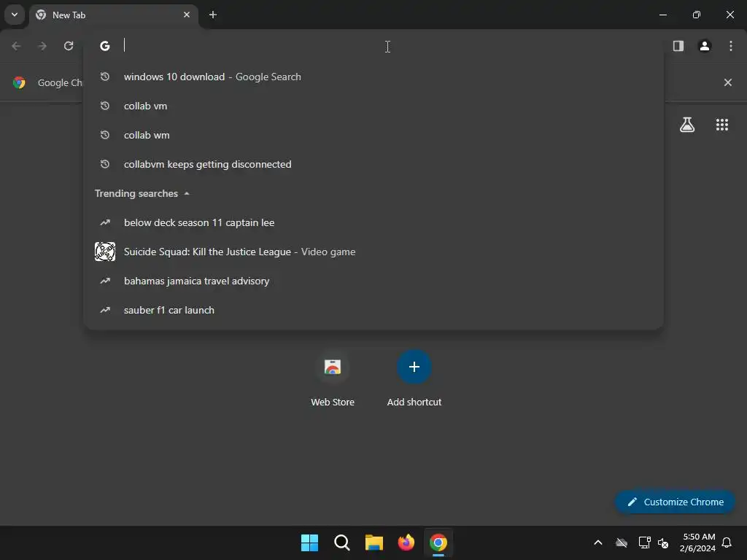Click history icon beside 'collab vm'
Screen dimensions: 747x560
pyautogui.click(x=105, y=106)
